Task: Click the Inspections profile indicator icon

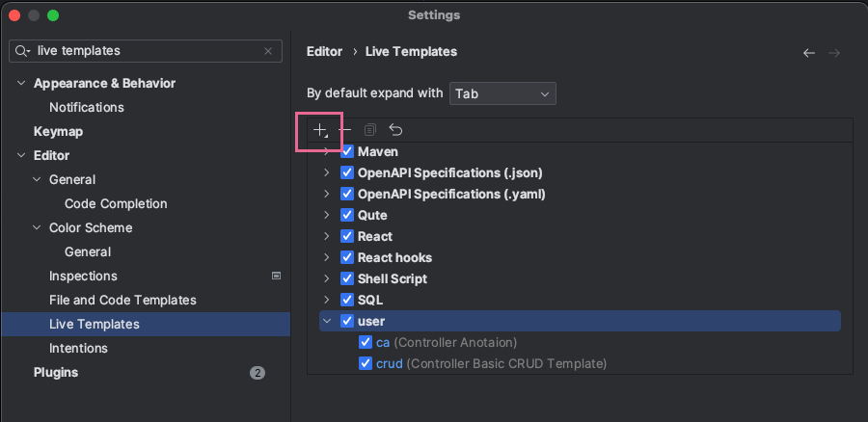Action: [276, 276]
